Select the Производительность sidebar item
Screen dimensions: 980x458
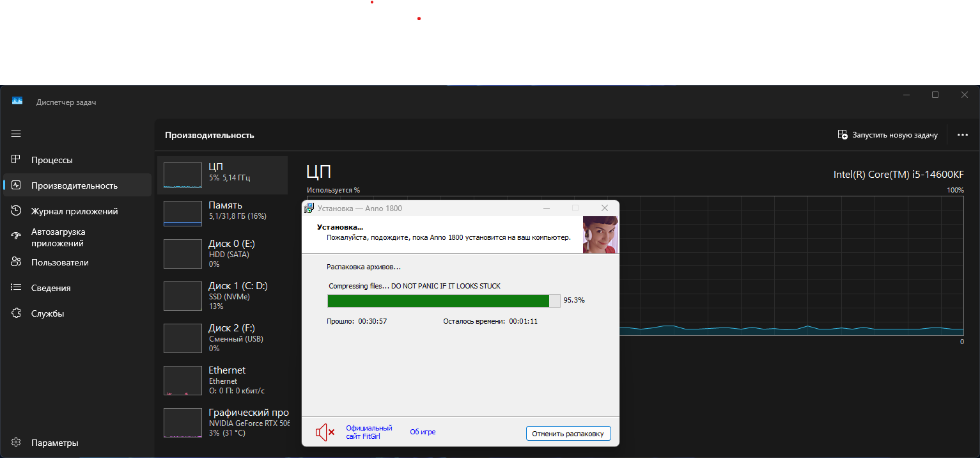pyautogui.click(x=74, y=186)
